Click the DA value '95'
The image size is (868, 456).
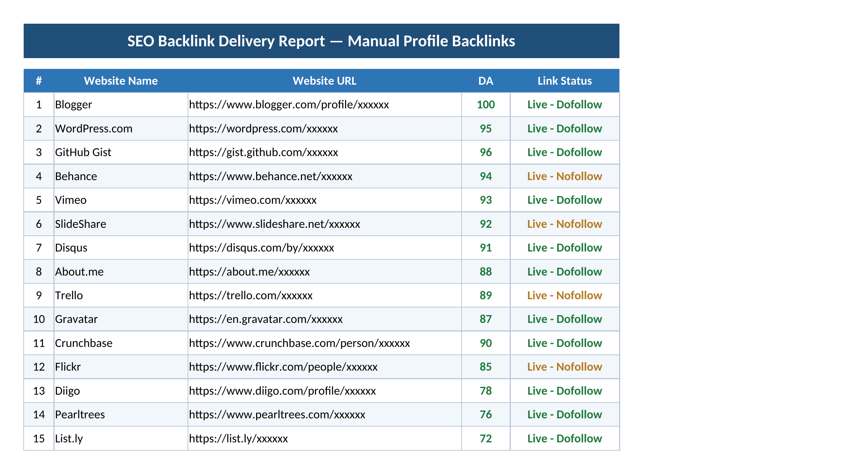[486, 128]
